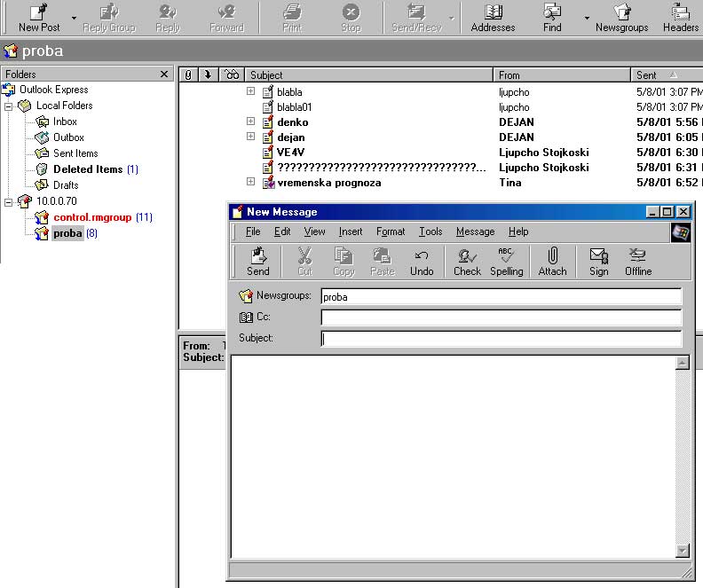Select Outlook Express root in folder tree
This screenshot has height=588, width=703.
[53, 90]
